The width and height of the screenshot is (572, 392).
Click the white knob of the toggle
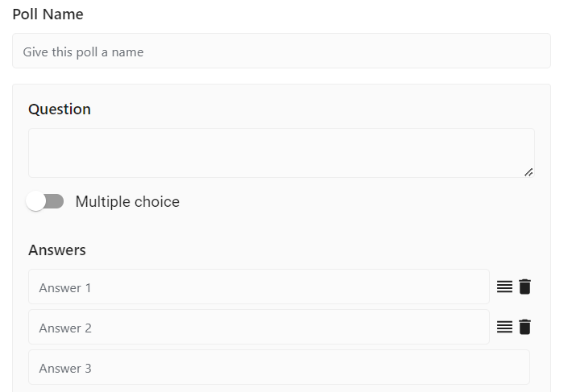pos(35,201)
